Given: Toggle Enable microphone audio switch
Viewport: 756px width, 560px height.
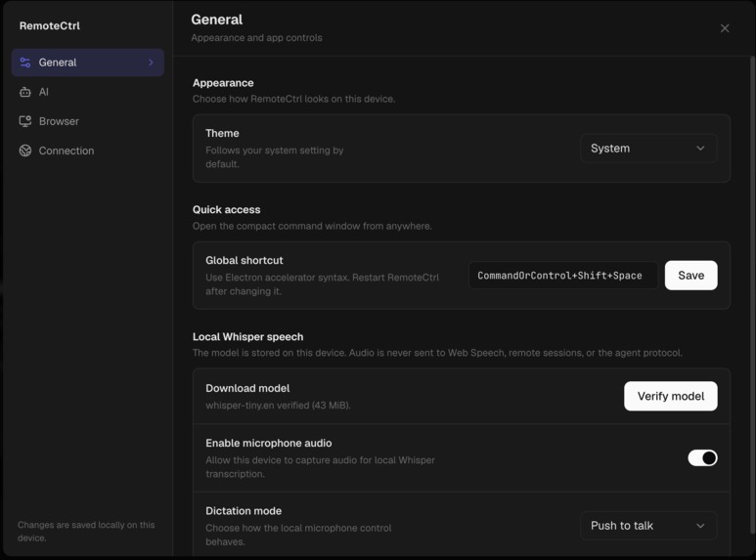Looking at the screenshot, I should (x=702, y=457).
